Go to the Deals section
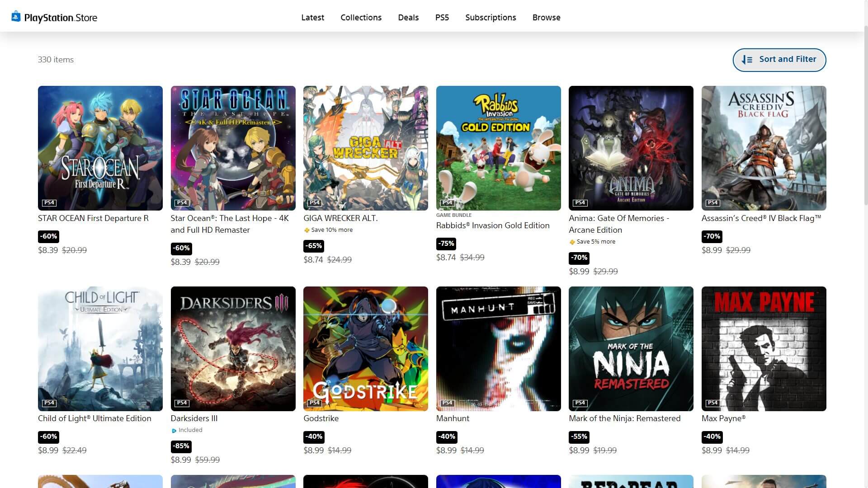The width and height of the screenshot is (868, 488). pyautogui.click(x=408, y=17)
